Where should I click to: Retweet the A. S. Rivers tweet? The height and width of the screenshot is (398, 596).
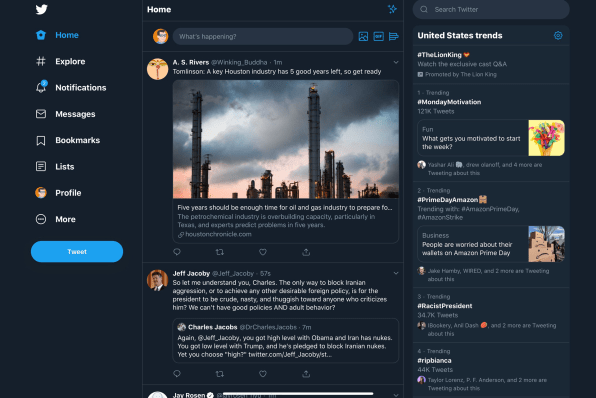pyautogui.click(x=220, y=252)
